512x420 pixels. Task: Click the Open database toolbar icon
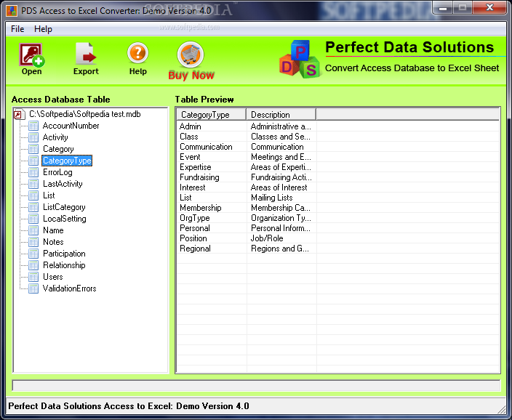point(31,54)
